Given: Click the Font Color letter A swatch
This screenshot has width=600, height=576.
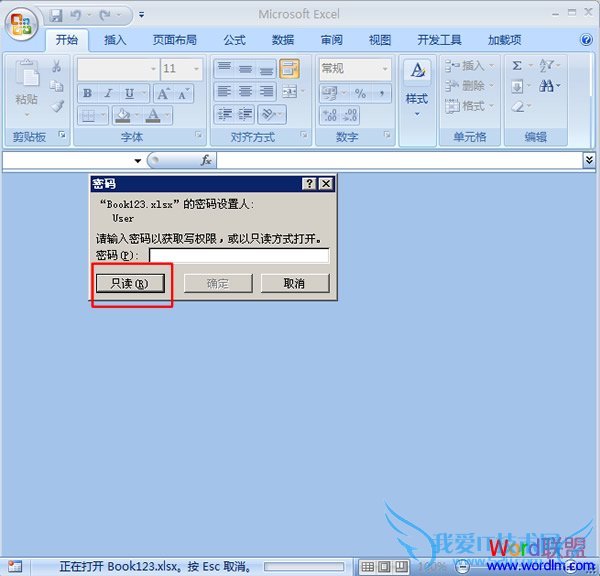Looking at the screenshot, I should point(153,115).
